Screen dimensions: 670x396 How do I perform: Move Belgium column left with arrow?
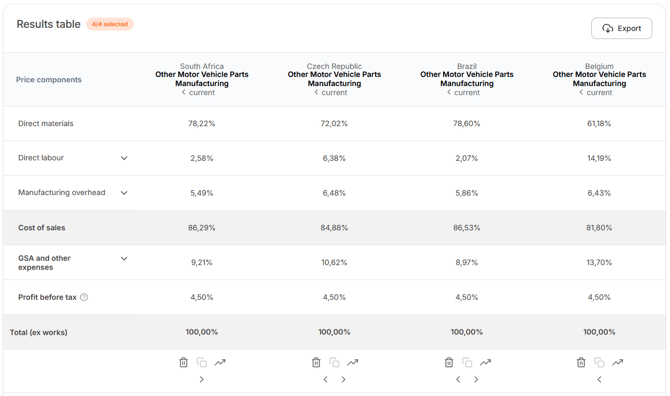click(x=599, y=379)
